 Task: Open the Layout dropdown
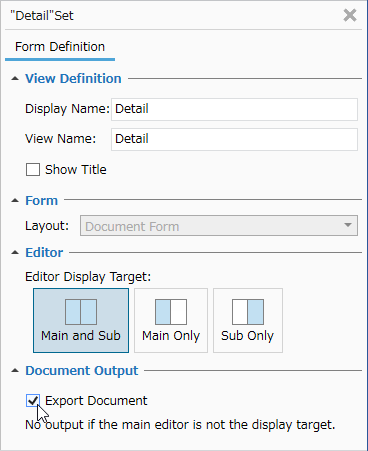coord(219,226)
